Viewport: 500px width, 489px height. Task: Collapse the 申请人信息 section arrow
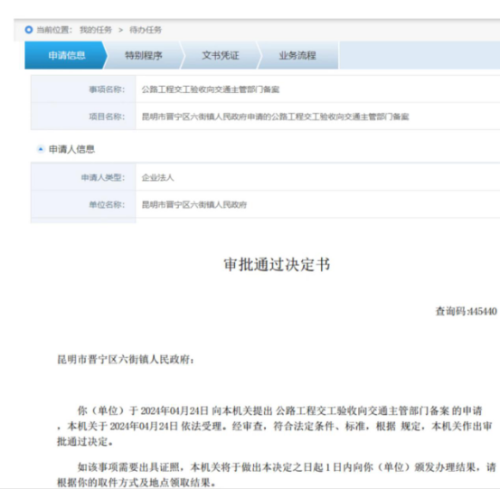(x=41, y=149)
